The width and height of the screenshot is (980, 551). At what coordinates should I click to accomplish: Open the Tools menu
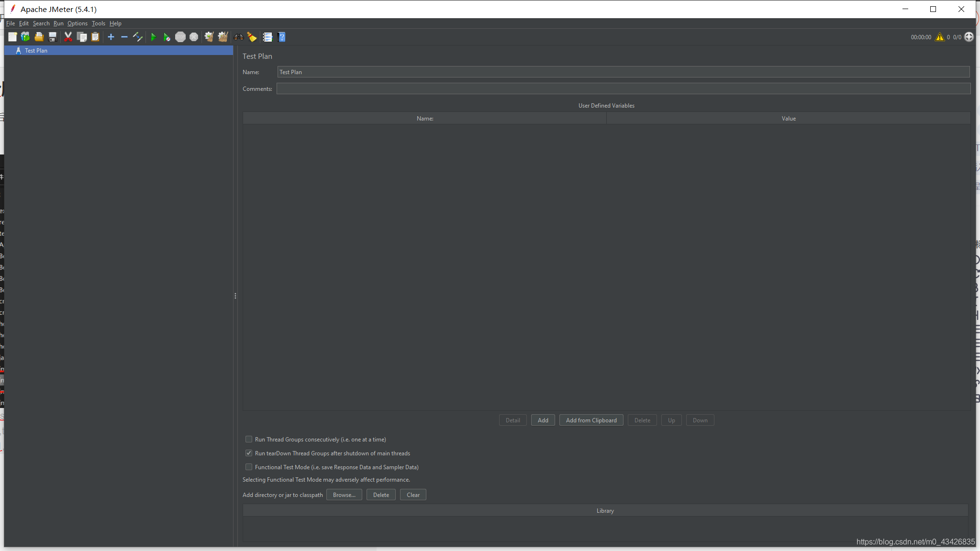point(97,23)
